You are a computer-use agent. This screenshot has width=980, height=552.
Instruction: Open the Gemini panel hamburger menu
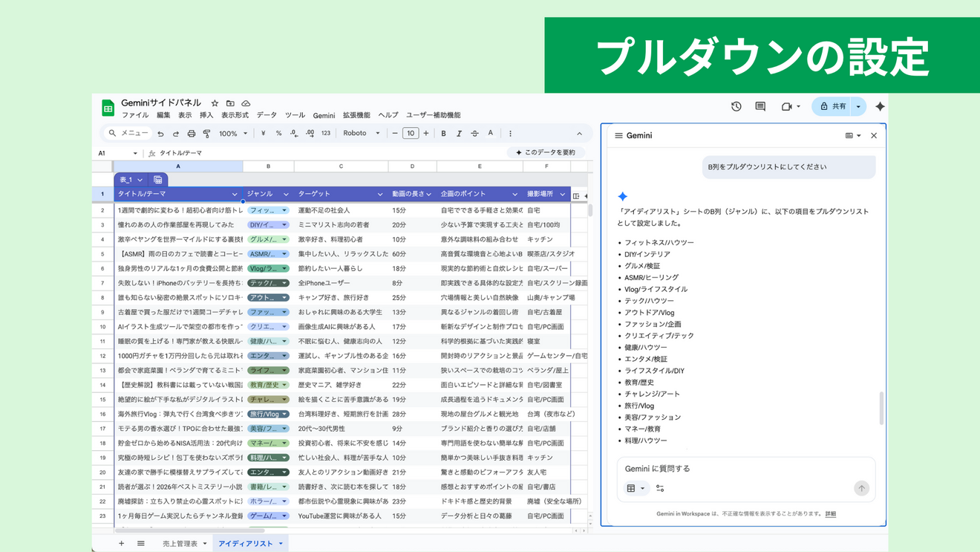pos(618,136)
